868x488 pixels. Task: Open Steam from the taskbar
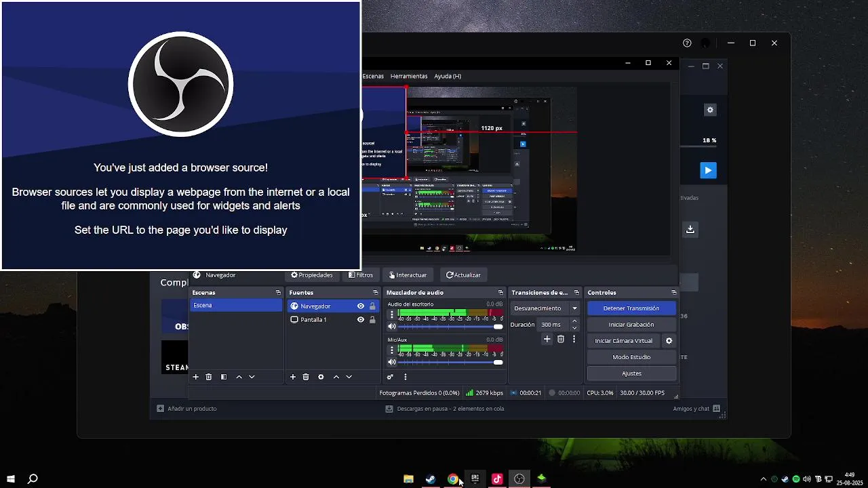tap(431, 479)
